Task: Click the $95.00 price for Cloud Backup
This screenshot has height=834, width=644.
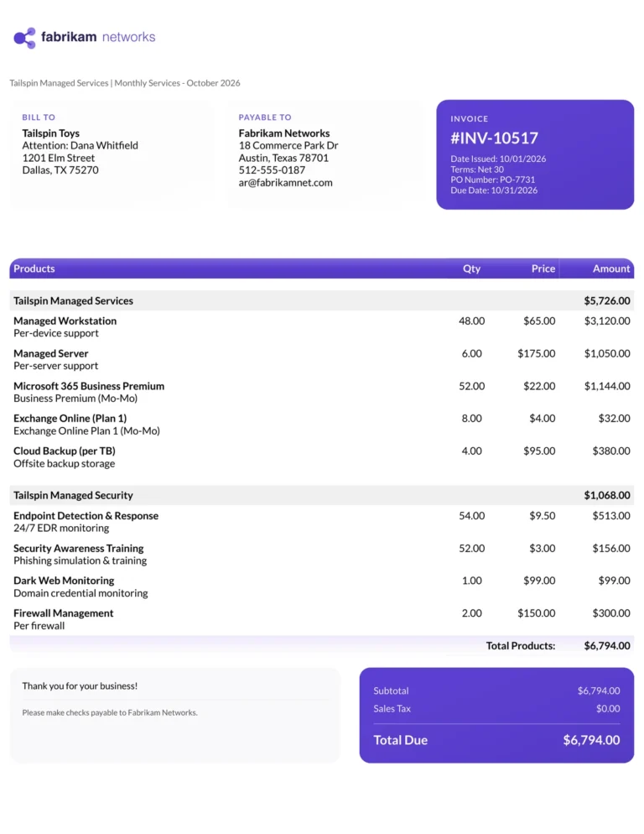Action: [539, 451]
